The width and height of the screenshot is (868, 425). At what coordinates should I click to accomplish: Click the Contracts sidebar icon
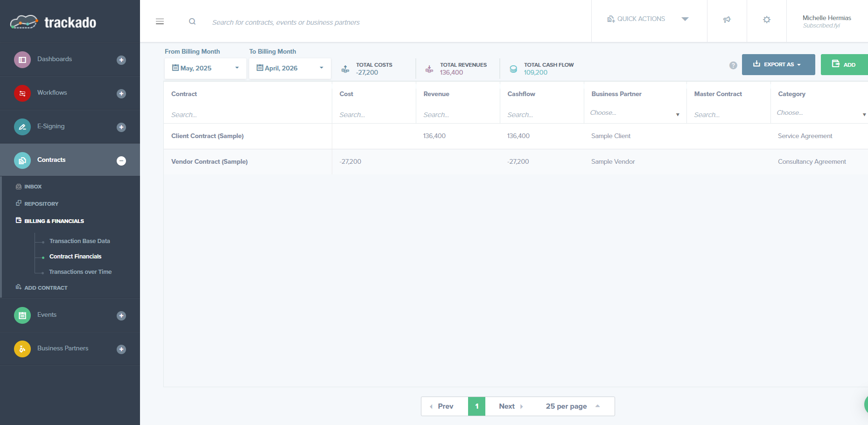(x=22, y=160)
